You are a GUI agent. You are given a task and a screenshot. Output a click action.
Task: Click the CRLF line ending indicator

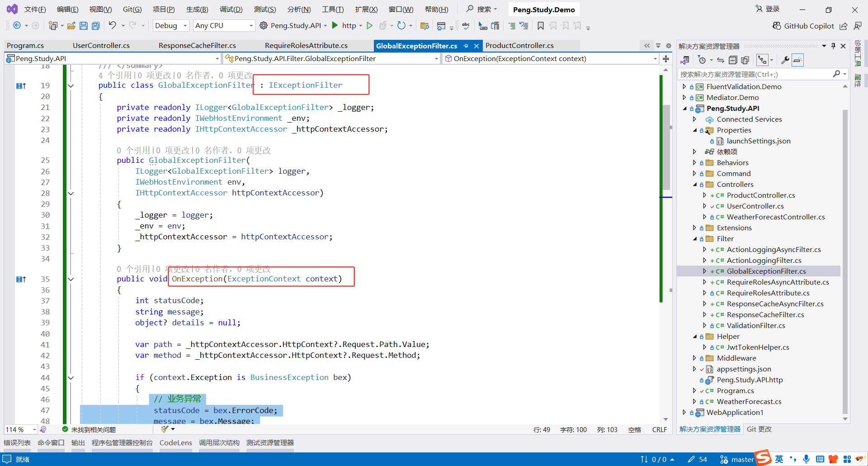point(660,430)
